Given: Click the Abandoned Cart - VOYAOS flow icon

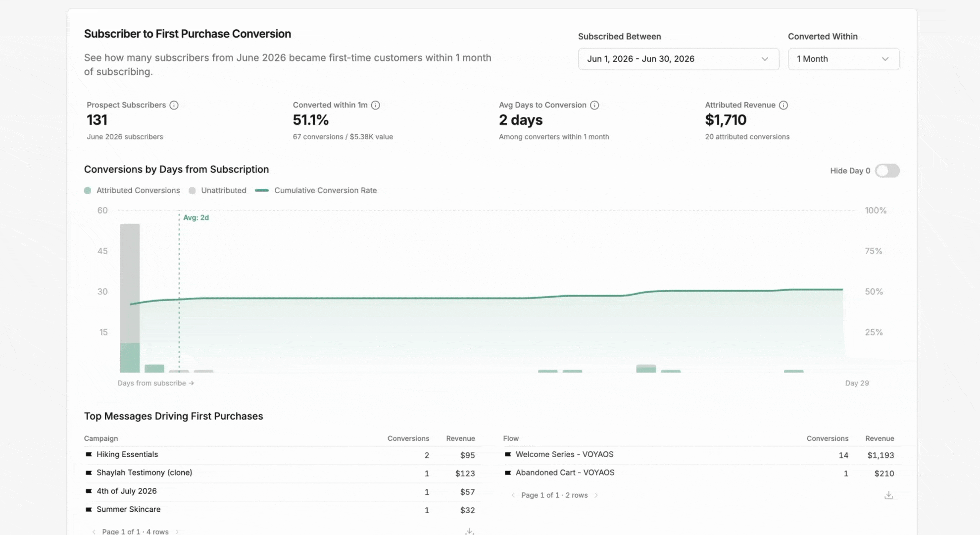Looking at the screenshot, I should pyautogui.click(x=508, y=473).
